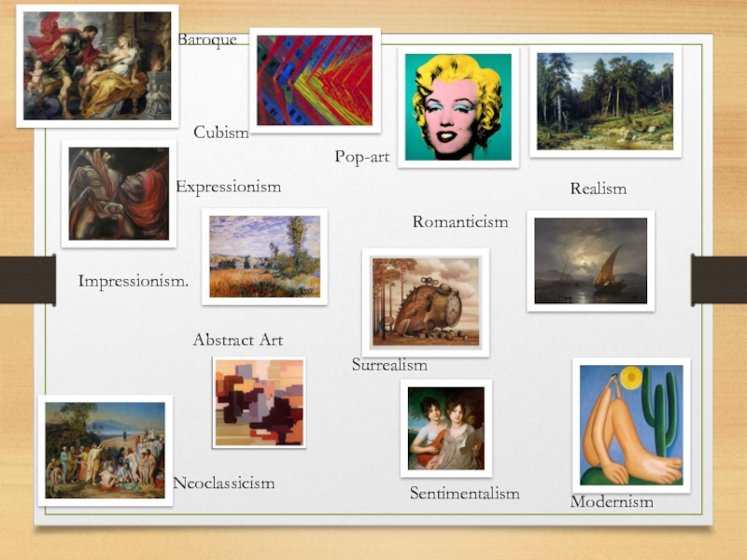Click the 'Neoclassicism' label
Viewport: 747px width, 560px height.
224,483
